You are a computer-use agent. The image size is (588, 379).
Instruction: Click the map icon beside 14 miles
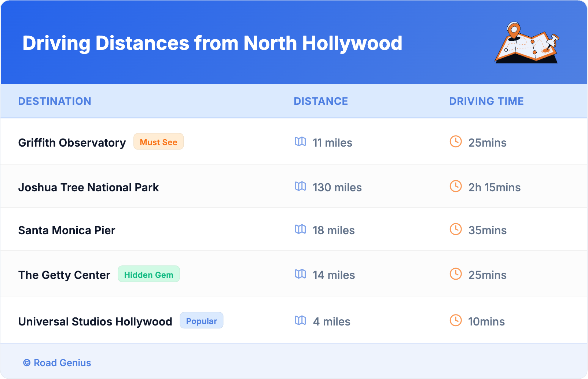(x=300, y=274)
